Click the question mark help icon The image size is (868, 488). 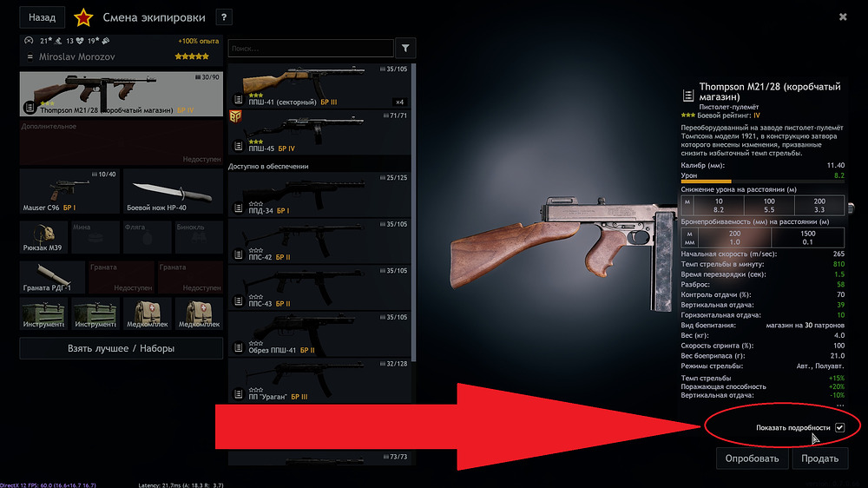[224, 17]
